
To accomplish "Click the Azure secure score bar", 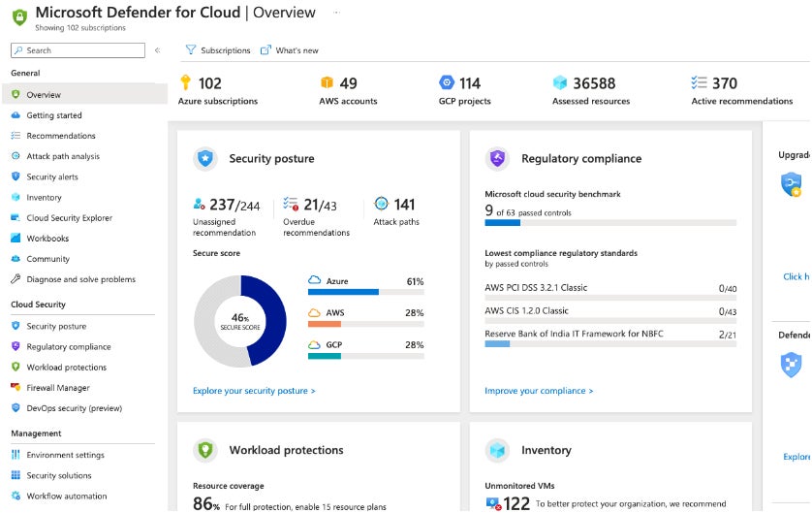I will pyautogui.click(x=366, y=292).
